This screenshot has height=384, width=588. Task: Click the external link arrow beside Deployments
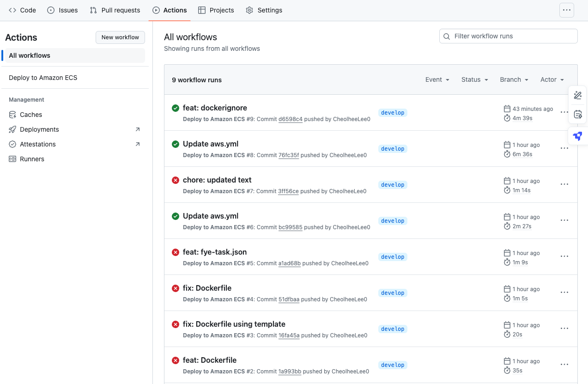pos(138,129)
